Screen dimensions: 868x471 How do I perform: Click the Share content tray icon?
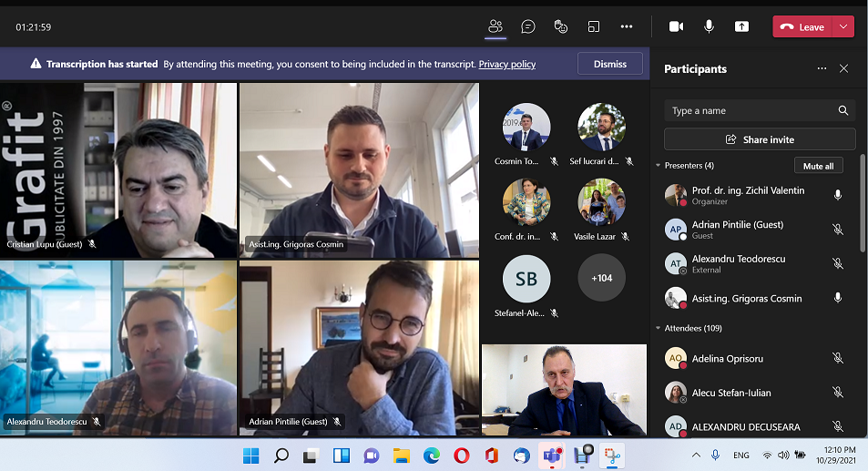[x=741, y=26]
